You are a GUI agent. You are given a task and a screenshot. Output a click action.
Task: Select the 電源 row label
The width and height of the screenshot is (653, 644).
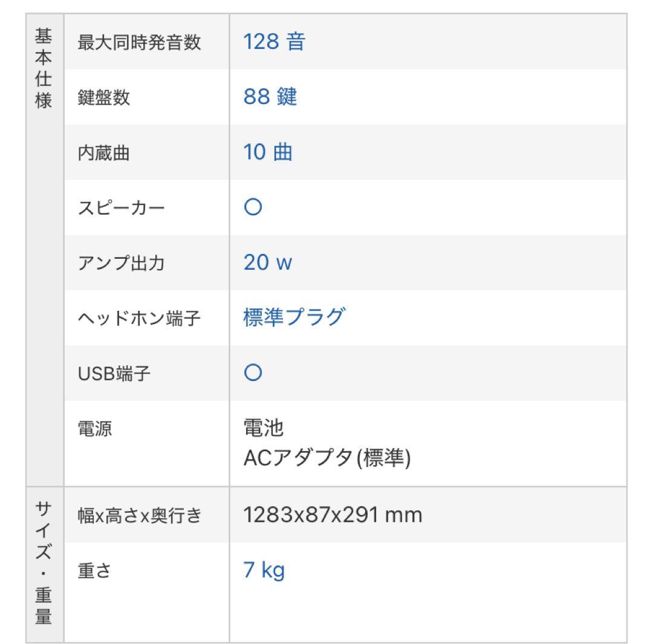[x=95, y=429]
